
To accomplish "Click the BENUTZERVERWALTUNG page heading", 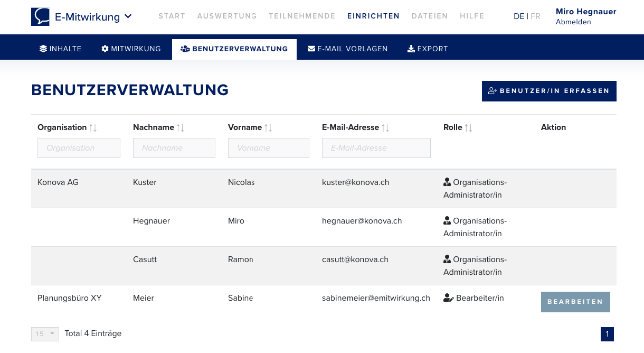I will [x=130, y=90].
